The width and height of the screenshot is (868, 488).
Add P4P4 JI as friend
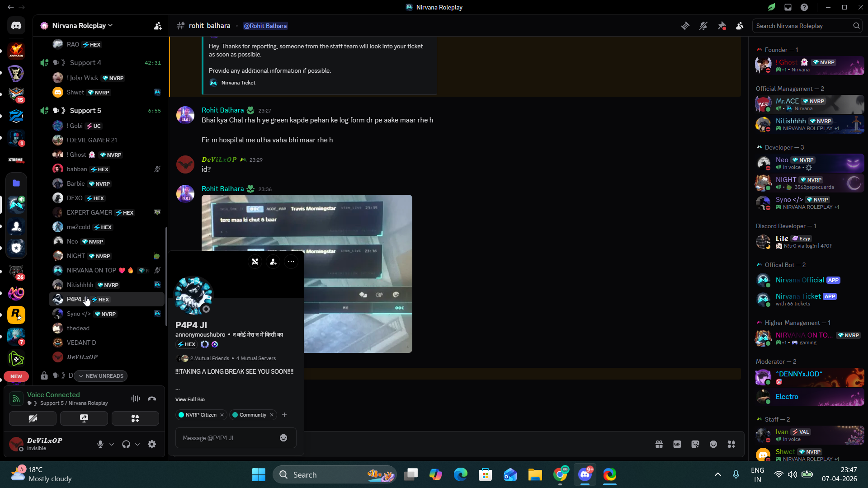coord(273,262)
